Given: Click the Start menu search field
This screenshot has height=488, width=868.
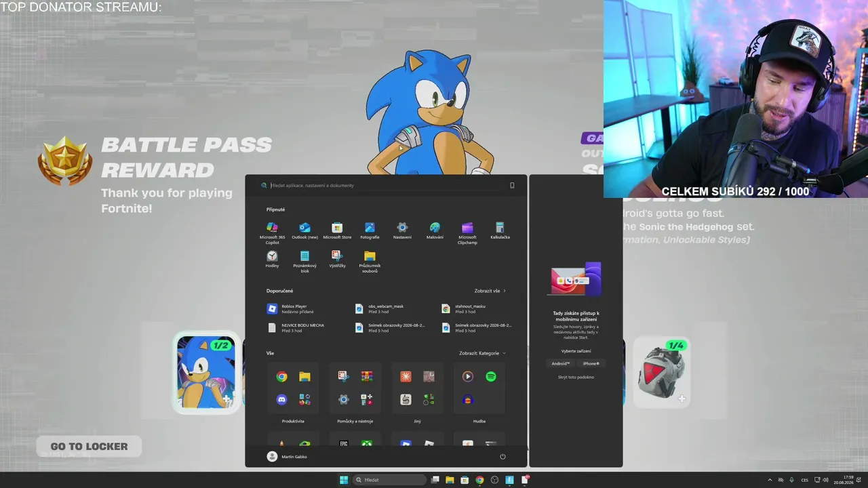Looking at the screenshot, I should click(x=387, y=185).
